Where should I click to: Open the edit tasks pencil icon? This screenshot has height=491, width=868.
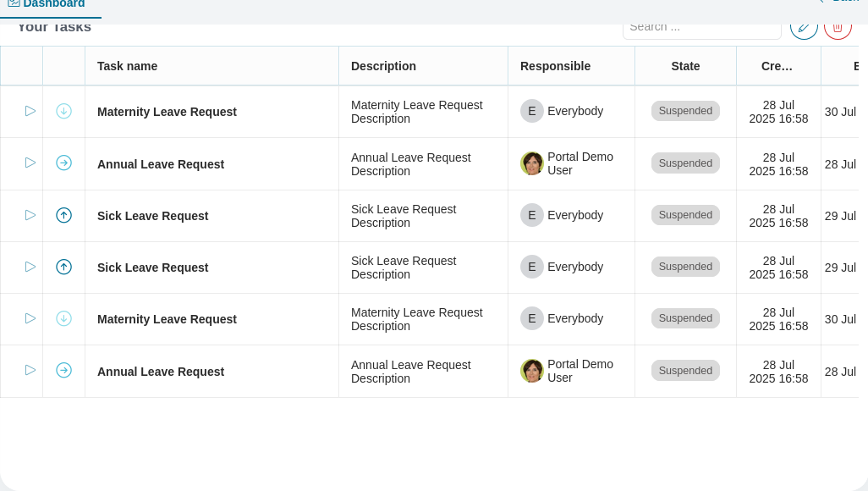(x=804, y=26)
